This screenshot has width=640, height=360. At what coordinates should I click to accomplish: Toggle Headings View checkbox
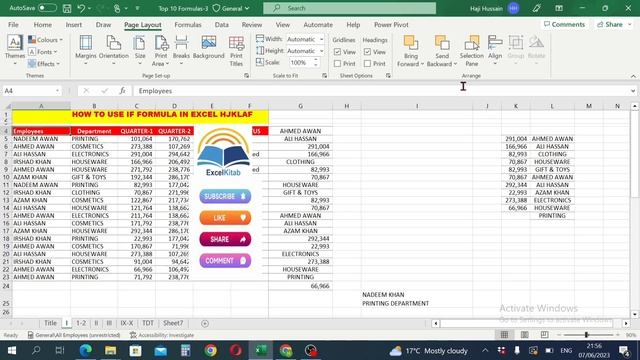click(x=367, y=52)
